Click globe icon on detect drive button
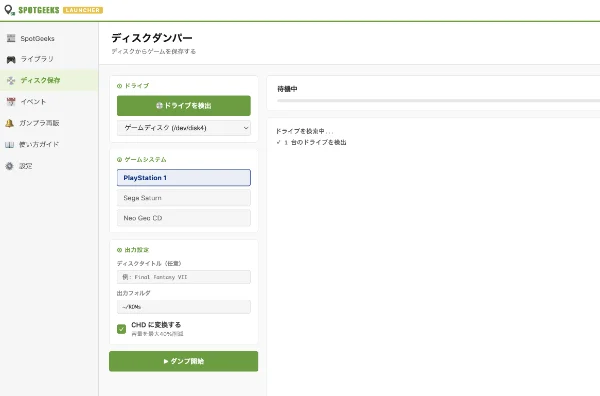This screenshot has height=396, width=600. tap(160, 106)
